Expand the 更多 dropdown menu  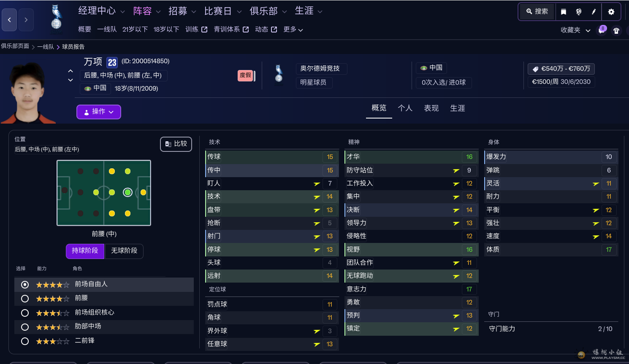click(293, 30)
